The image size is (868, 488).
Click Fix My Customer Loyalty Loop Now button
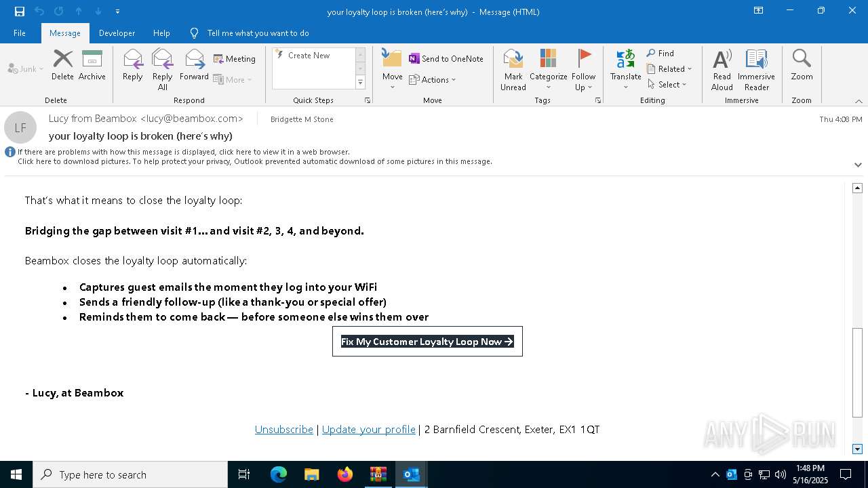[427, 342]
